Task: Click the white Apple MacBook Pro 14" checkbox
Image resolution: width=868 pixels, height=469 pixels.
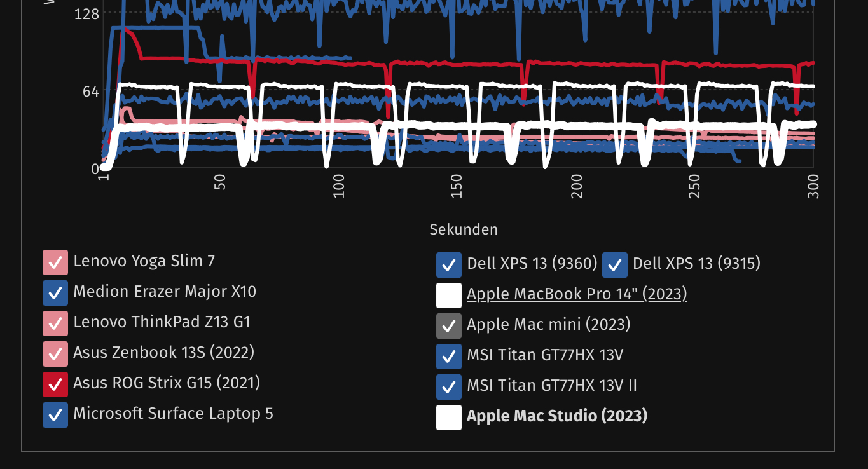Action: [x=449, y=296]
